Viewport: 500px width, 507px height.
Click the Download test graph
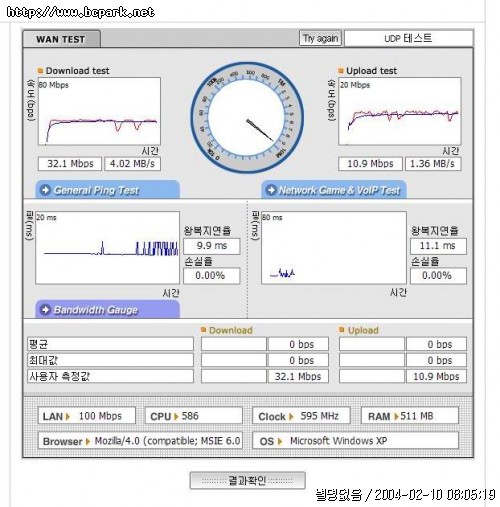pyautogui.click(x=99, y=111)
